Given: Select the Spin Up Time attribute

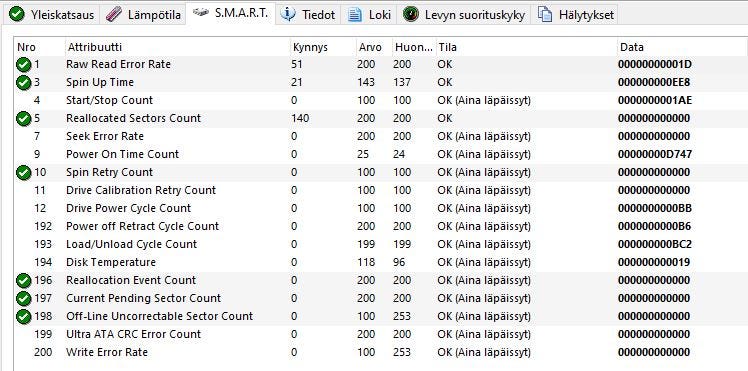Looking at the screenshot, I should tap(100, 82).
